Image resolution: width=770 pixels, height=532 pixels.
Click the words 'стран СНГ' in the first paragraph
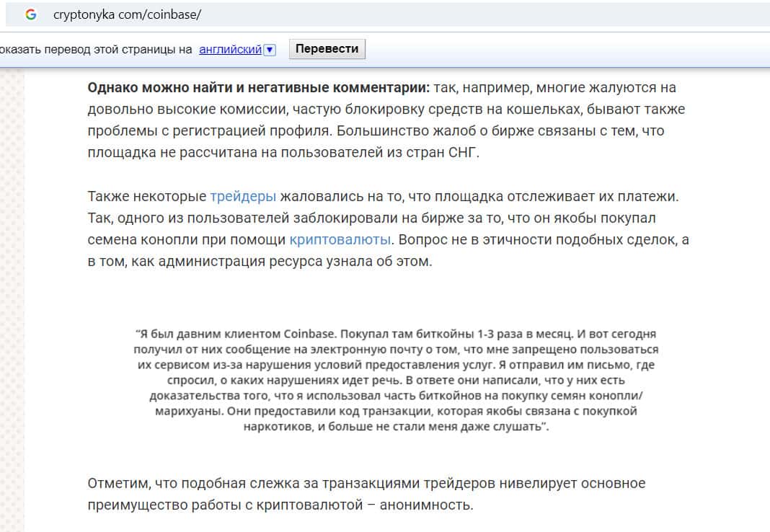440,153
